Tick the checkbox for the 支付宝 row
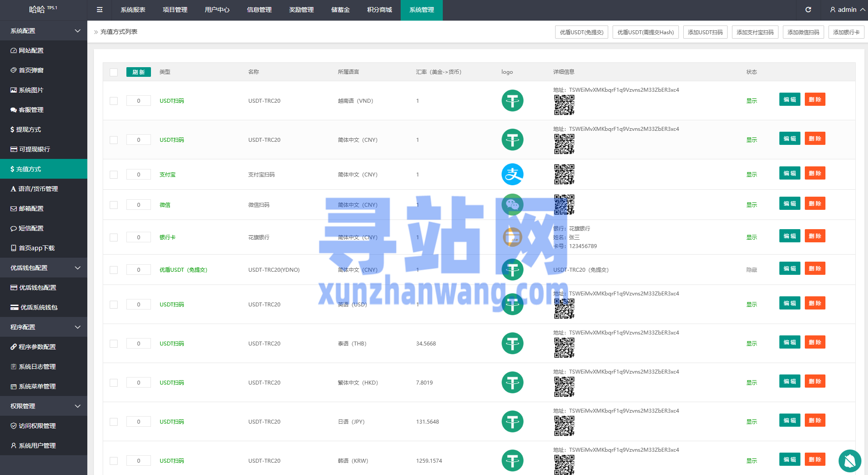This screenshot has width=868, height=475. 114,175
